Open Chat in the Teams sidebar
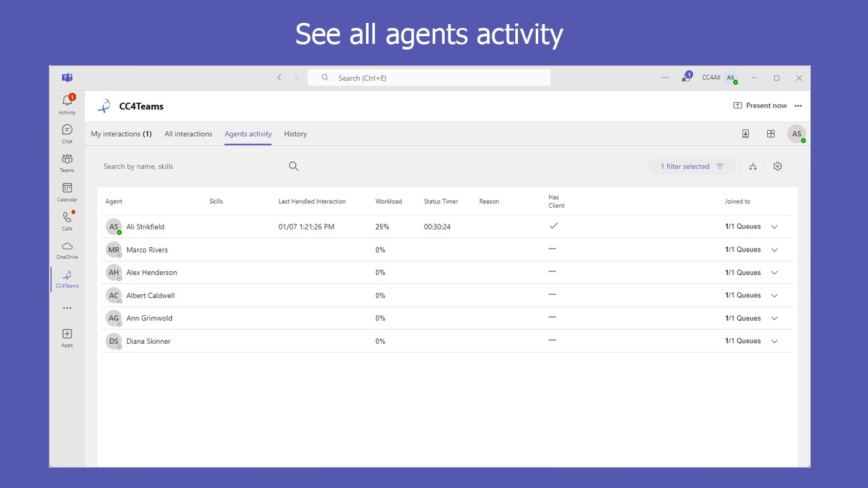 pos(67,133)
